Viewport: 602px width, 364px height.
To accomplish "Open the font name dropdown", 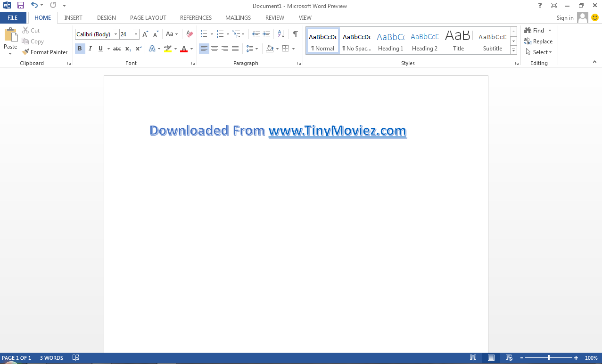I will point(115,34).
